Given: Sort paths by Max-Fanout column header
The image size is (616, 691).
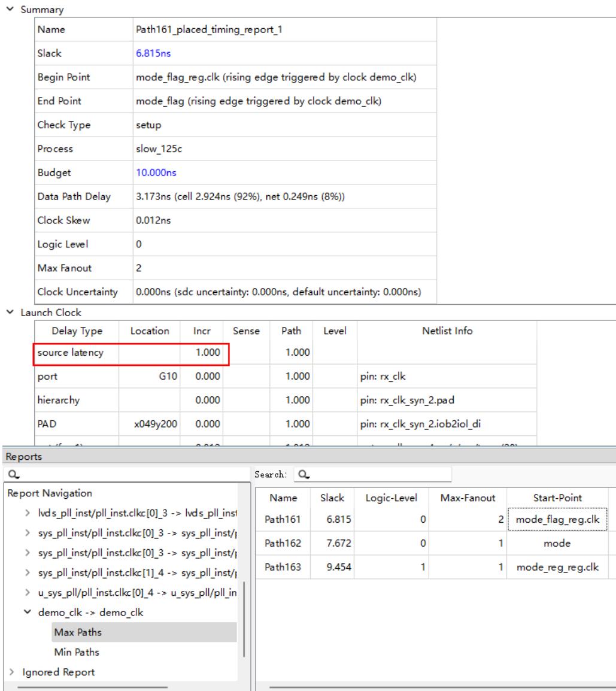Looking at the screenshot, I should [x=468, y=498].
